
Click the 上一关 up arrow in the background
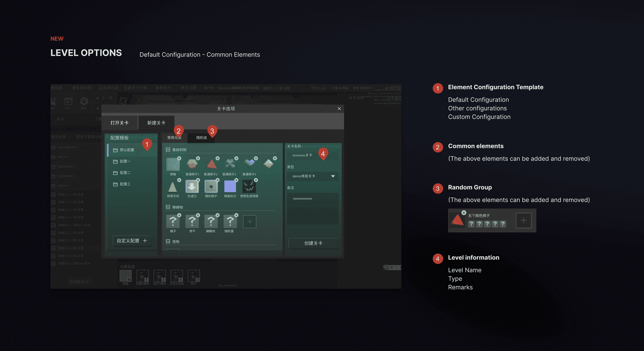click(98, 98)
